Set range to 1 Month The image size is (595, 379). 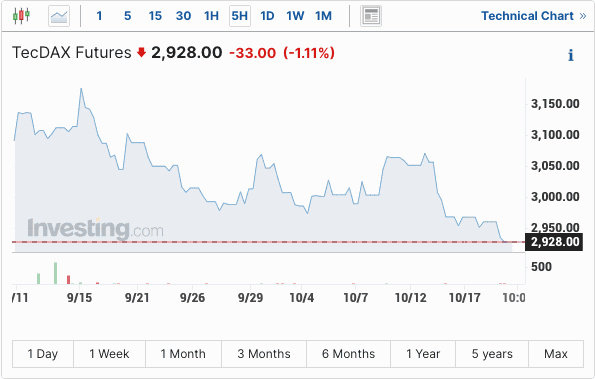[183, 354]
